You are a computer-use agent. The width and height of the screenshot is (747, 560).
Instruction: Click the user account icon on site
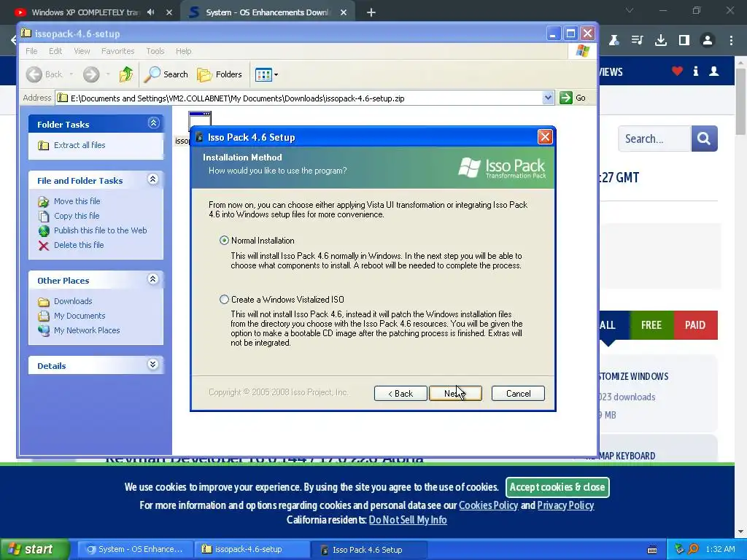pyautogui.click(x=713, y=71)
